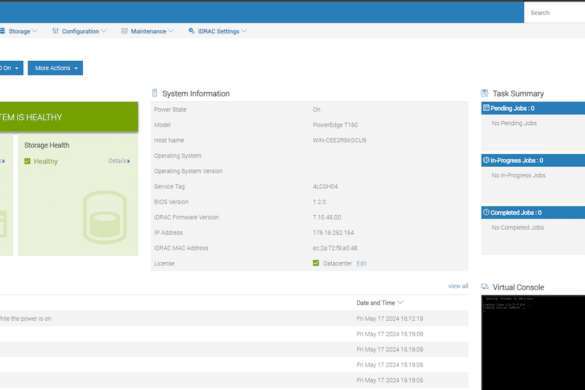Click the Configuration sliders icon
This screenshot has width=585, height=390.
tap(55, 31)
